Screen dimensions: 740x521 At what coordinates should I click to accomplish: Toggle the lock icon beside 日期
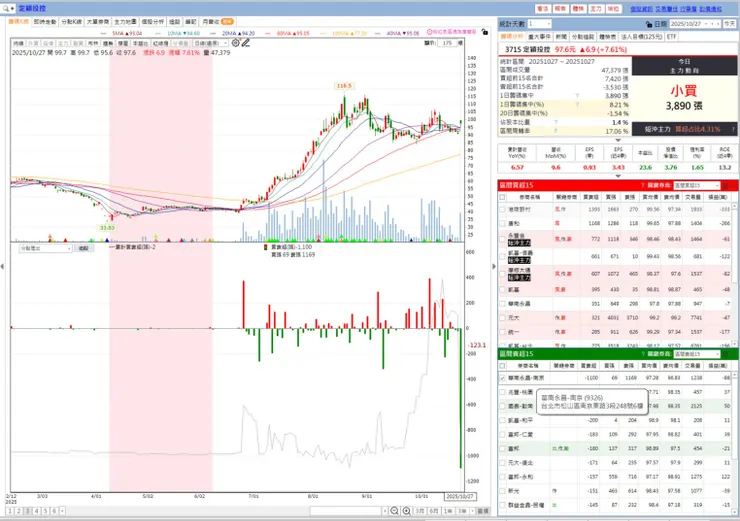click(649, 24)
